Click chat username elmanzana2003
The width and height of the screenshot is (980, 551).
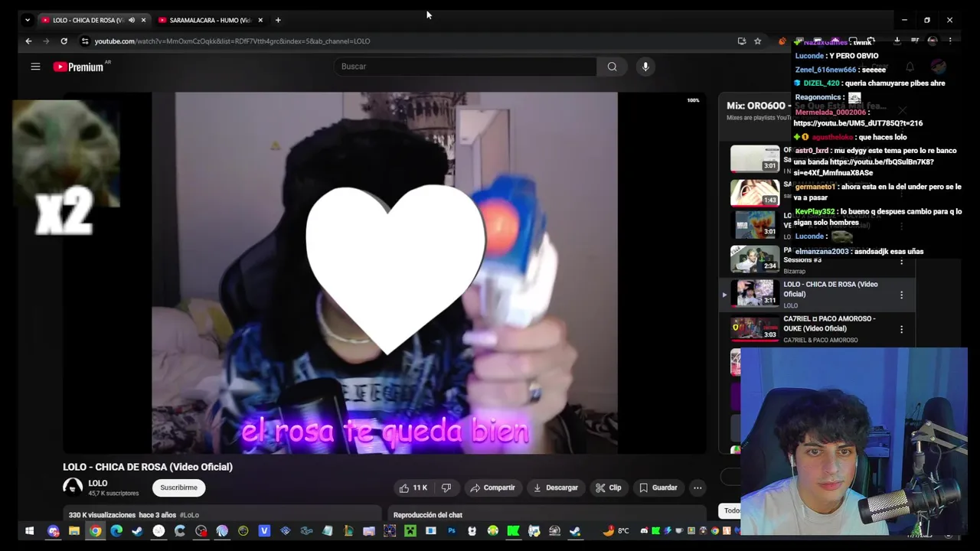[x=822, y=252]
